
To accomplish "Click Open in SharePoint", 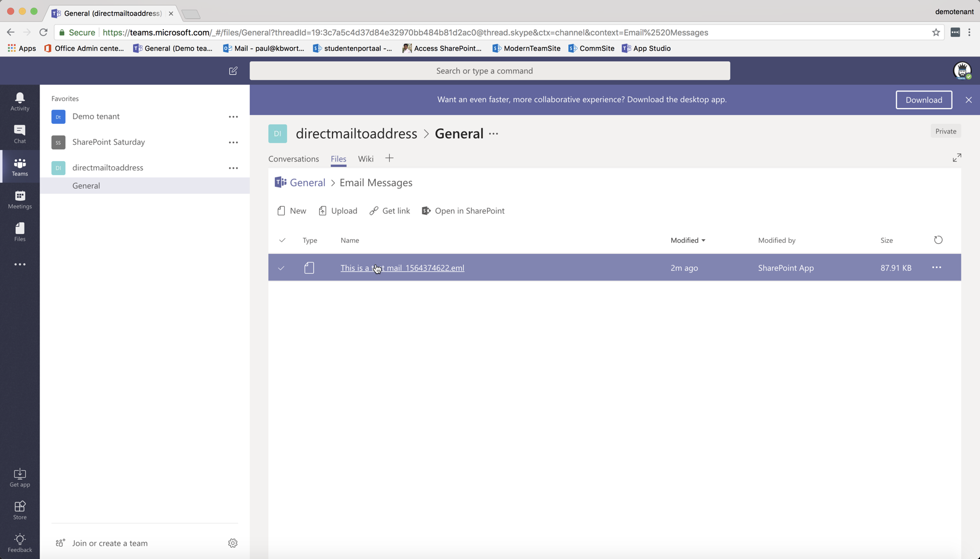I will coord(463,211).
